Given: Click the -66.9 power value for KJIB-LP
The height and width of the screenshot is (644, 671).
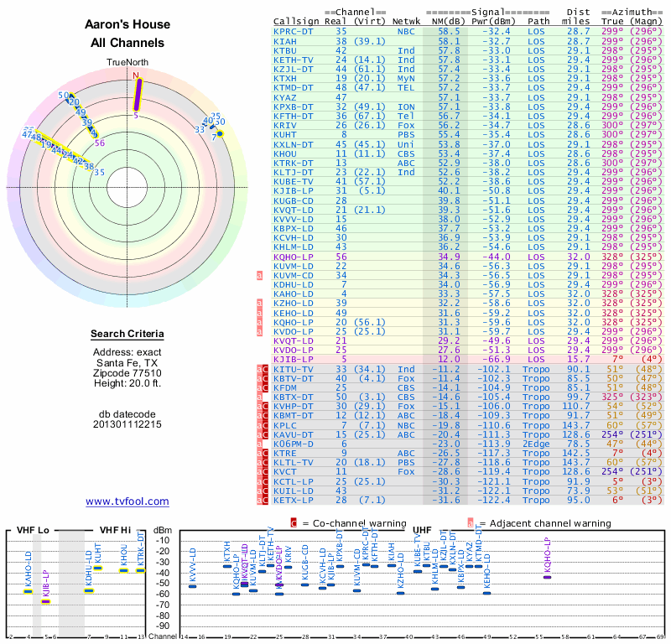Looking at the screenshot, I should coord(497,360).
